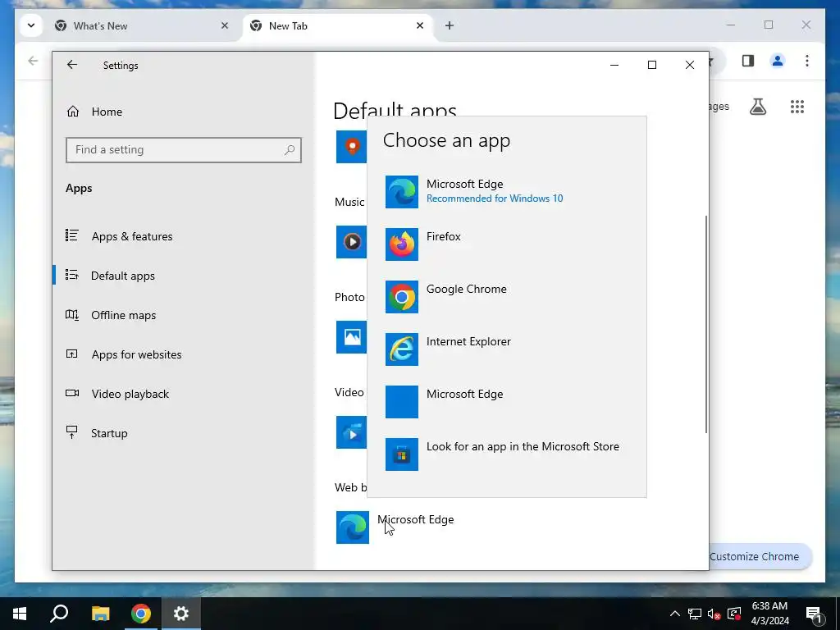Select Internet Explorer from the list
Screen dimensions: 840x630
(506, 349)
